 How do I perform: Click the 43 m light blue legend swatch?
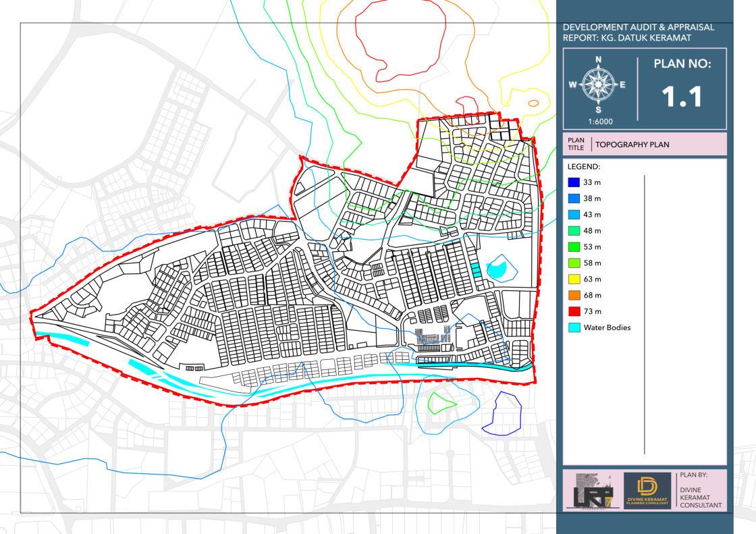574,215
